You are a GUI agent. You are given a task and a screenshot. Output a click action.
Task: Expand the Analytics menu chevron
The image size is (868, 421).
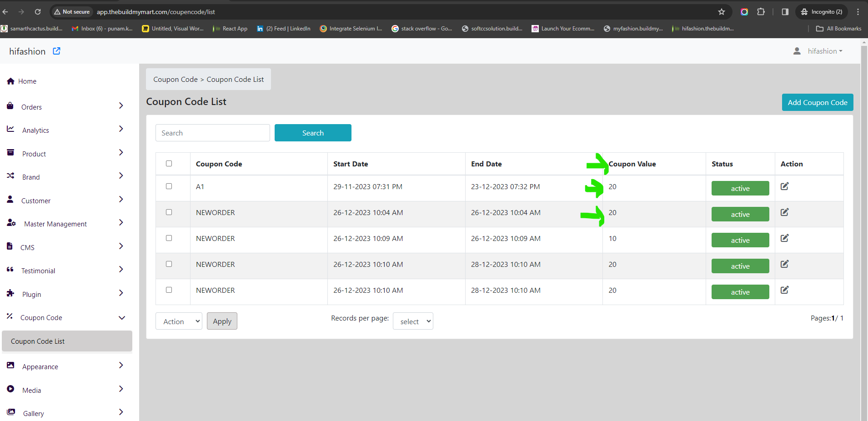pyautogui.click(x=121, y=129)
